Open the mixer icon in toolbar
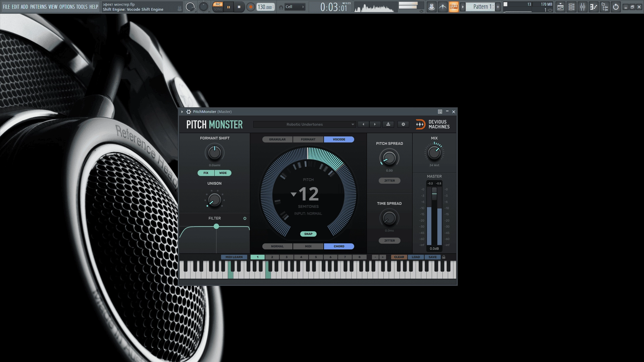644x362 pixels. tap(583, 7)
